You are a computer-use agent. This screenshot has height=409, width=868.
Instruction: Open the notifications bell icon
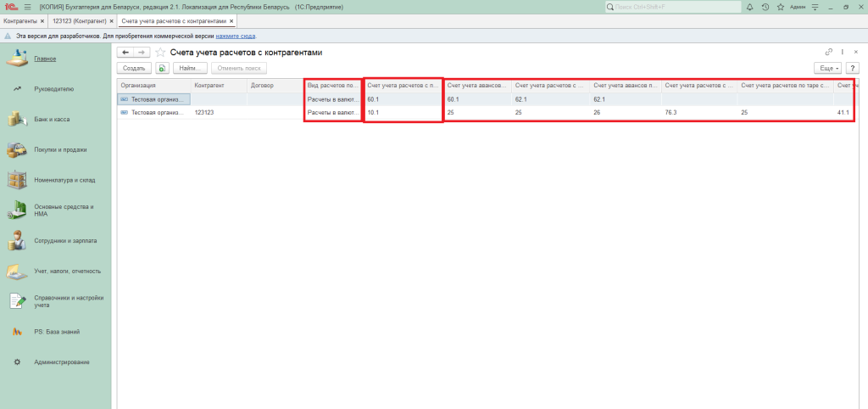[x=749, y=7]
